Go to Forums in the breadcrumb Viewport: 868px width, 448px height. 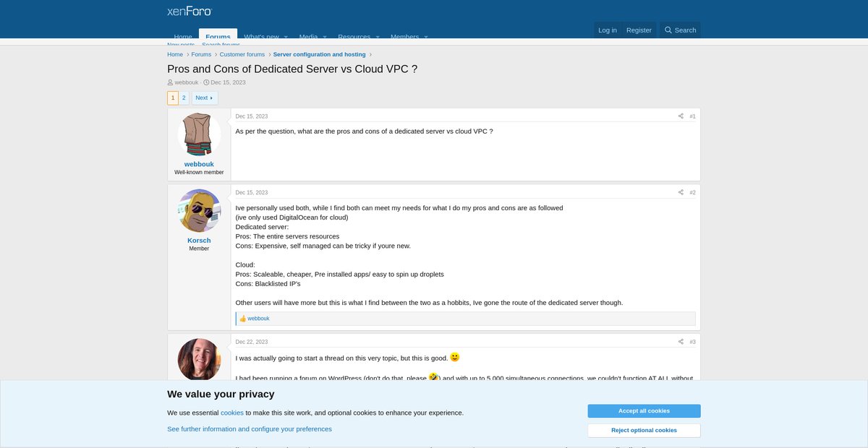[201, 54]
